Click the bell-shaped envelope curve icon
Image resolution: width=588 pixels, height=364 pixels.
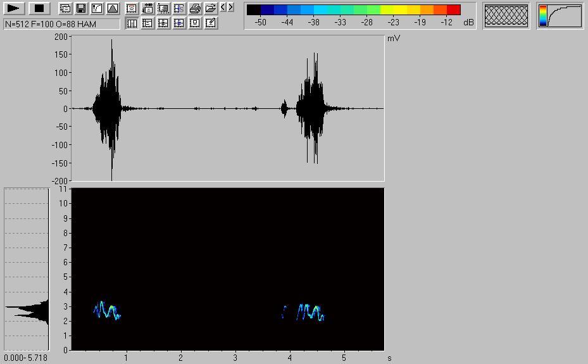click(113, 8)
